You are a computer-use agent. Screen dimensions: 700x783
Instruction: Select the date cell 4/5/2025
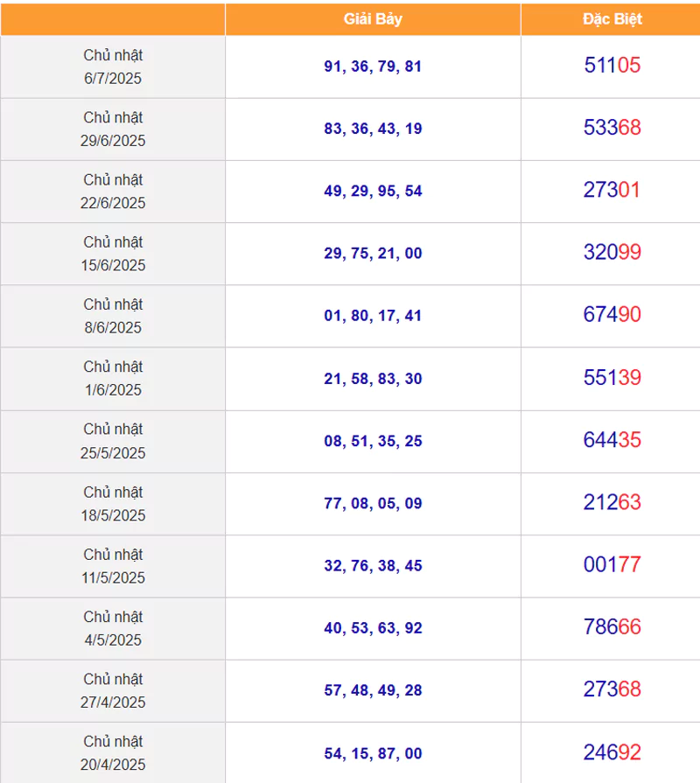tap(113, 628)
